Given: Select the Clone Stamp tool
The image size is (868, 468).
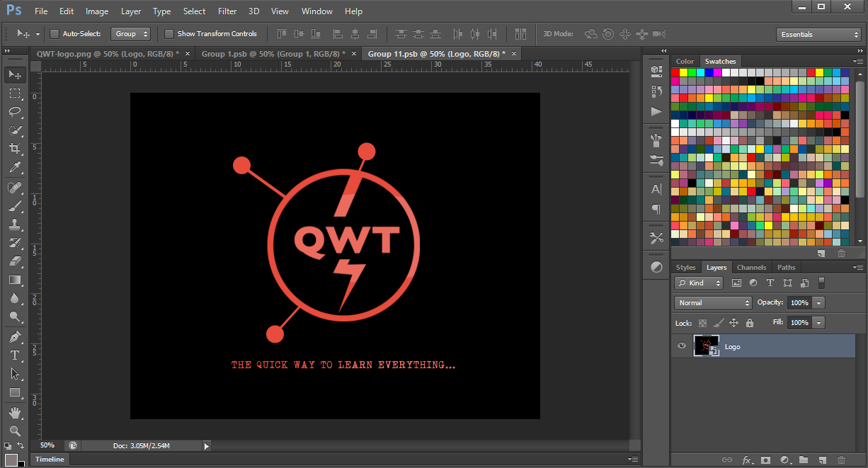Looking at the screenshot, I should (15, 224).
